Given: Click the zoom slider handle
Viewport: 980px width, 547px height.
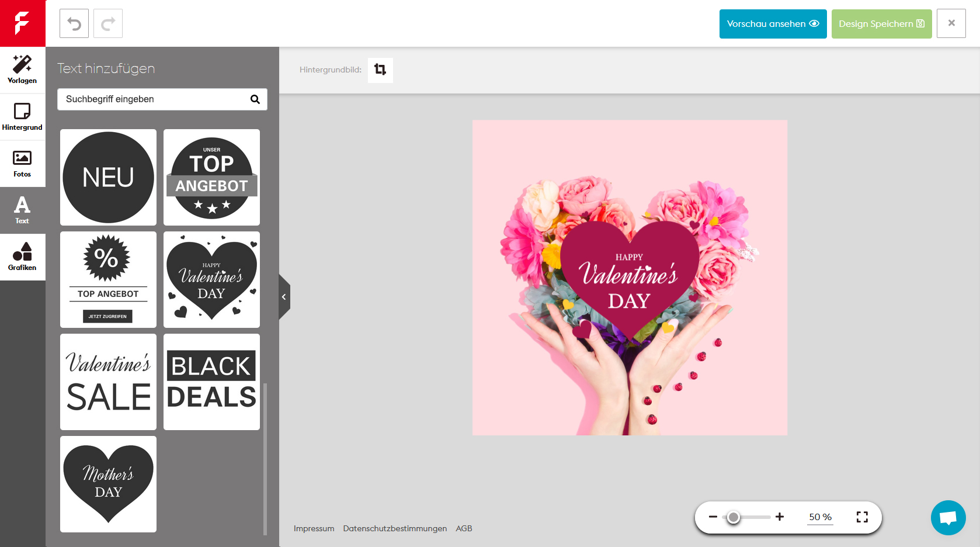Looking at the screenshot, I should [x=734, y=517].
